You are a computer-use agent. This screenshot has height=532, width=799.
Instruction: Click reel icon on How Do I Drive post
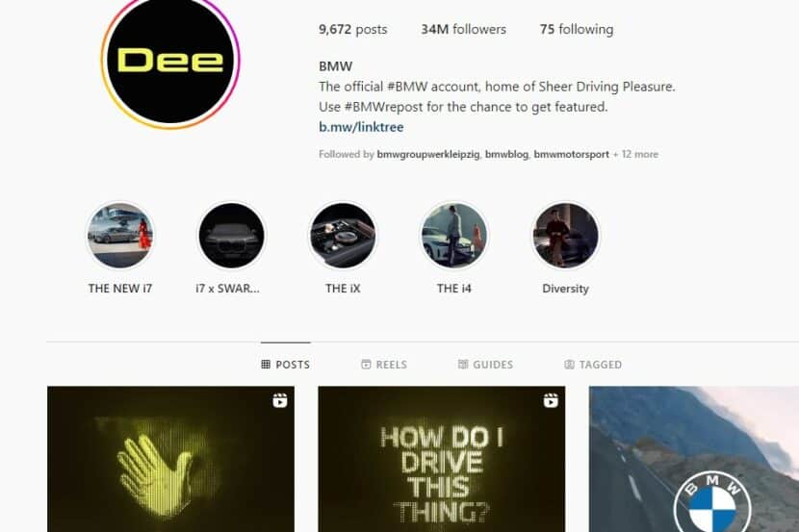(x=551, y=400)
